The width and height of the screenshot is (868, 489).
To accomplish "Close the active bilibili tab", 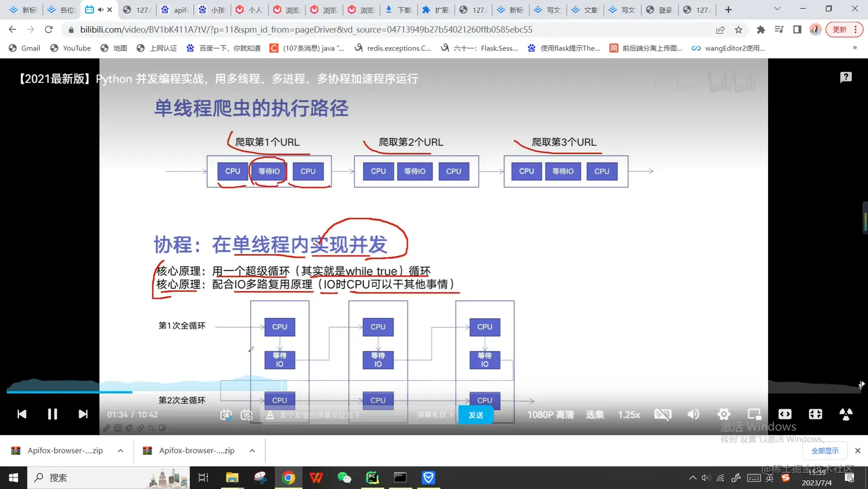I will click(x=110, y=10).
